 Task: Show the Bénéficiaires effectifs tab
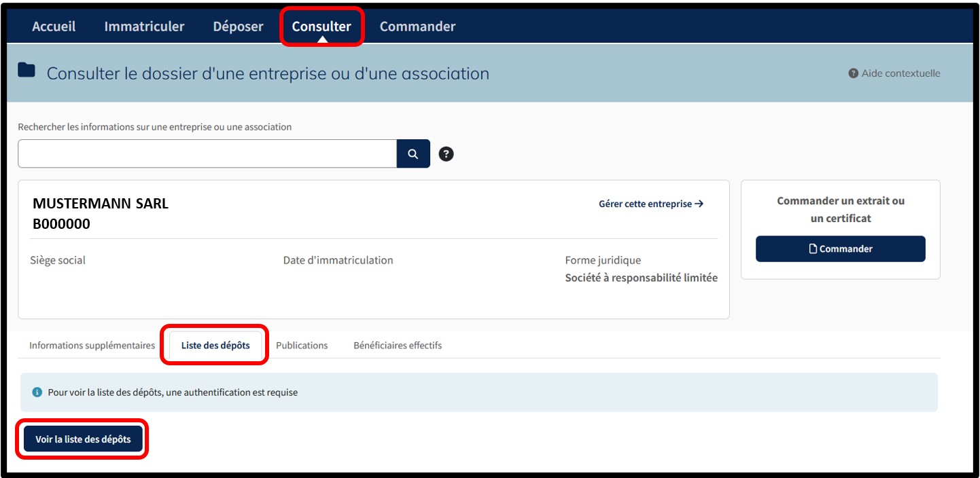(x=398, y=346)
